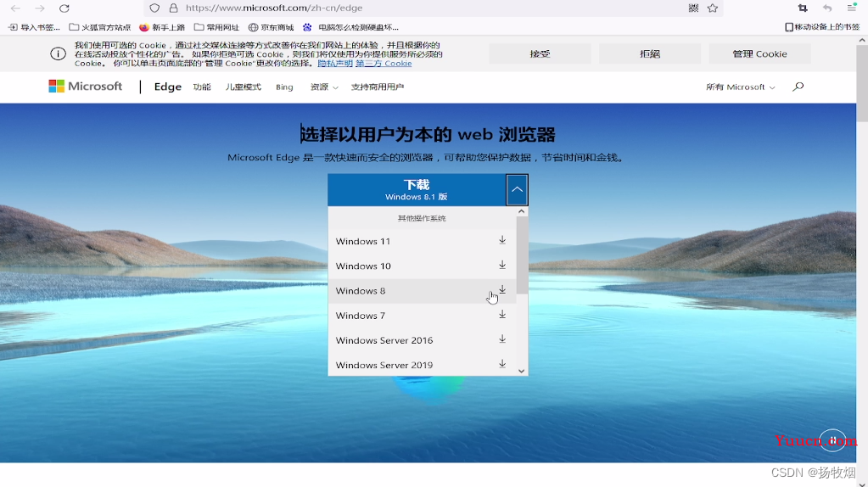The height and width of the screenshot is (487, 868).
Task: Click the download arrow for Windows 7
Action: point(502,314)
